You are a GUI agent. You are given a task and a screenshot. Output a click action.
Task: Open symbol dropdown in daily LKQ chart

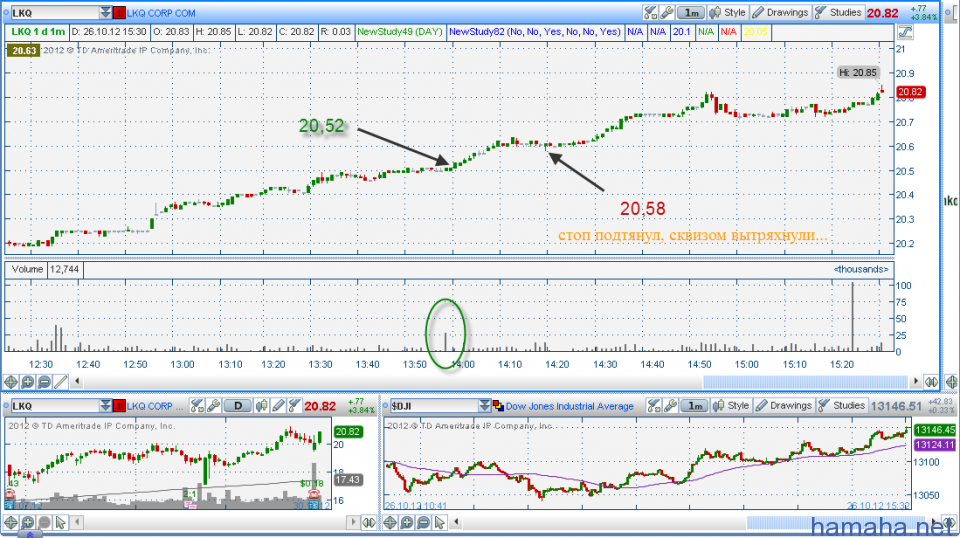[106, 406]
